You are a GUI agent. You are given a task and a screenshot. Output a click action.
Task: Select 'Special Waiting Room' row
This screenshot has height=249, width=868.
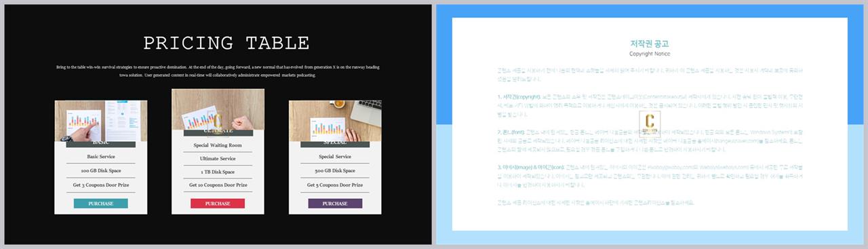point(218,145)
